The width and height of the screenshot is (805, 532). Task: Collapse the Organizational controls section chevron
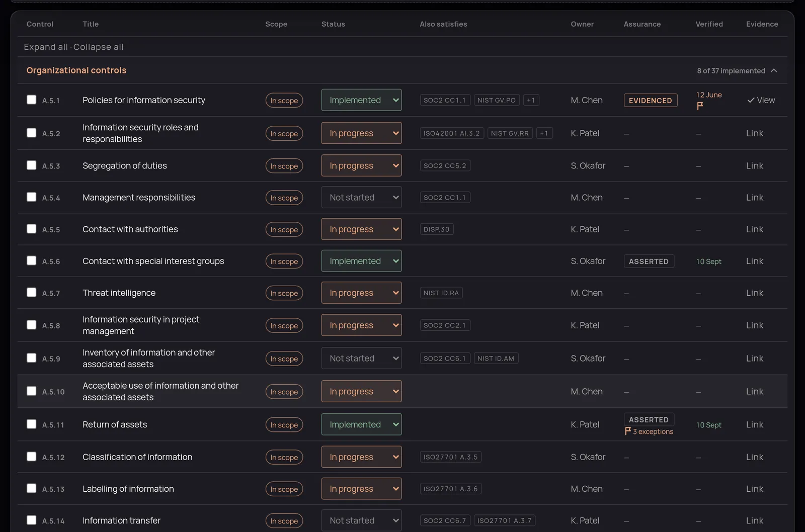[774, 70]
